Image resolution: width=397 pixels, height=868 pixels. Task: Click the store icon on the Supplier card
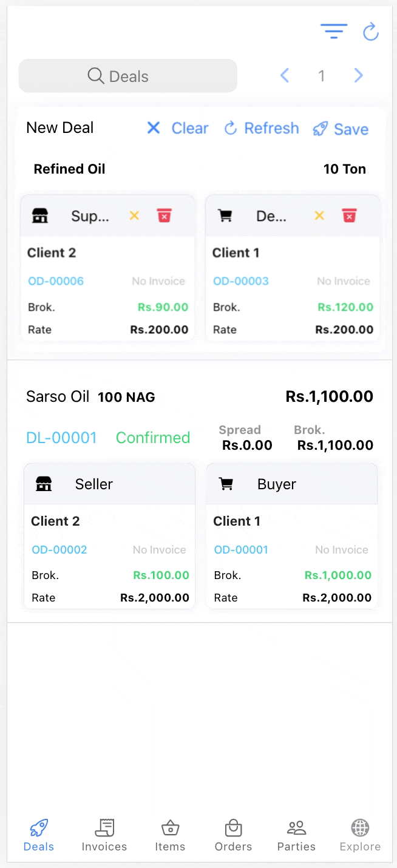click(x=41, y=215)
